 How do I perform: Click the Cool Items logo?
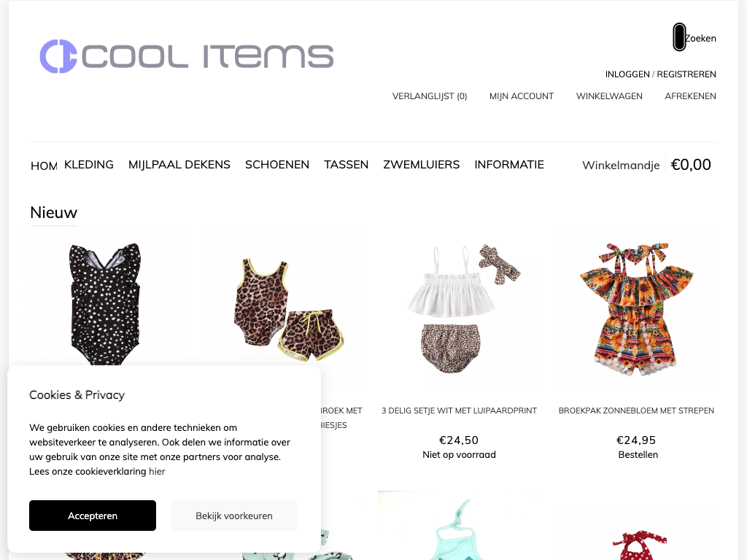coord(187,56)
